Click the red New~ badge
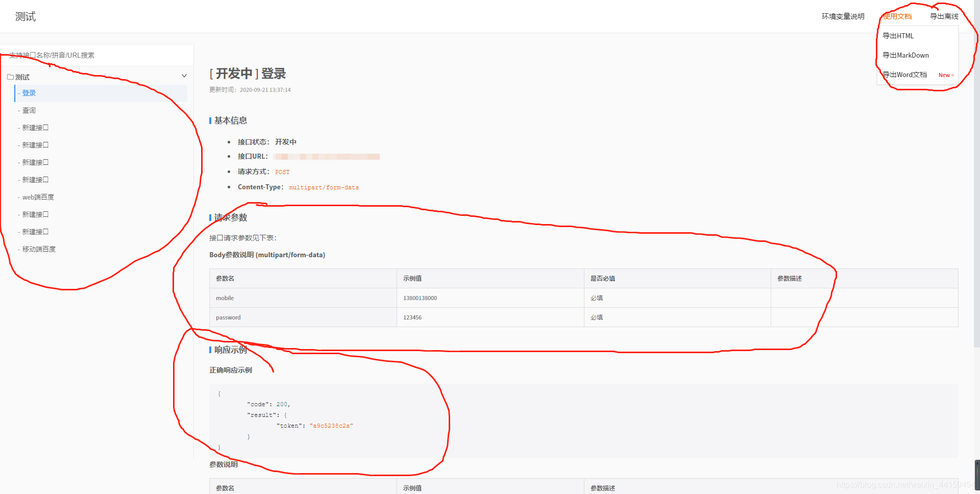980x494 pixels. tap(946, 76)
